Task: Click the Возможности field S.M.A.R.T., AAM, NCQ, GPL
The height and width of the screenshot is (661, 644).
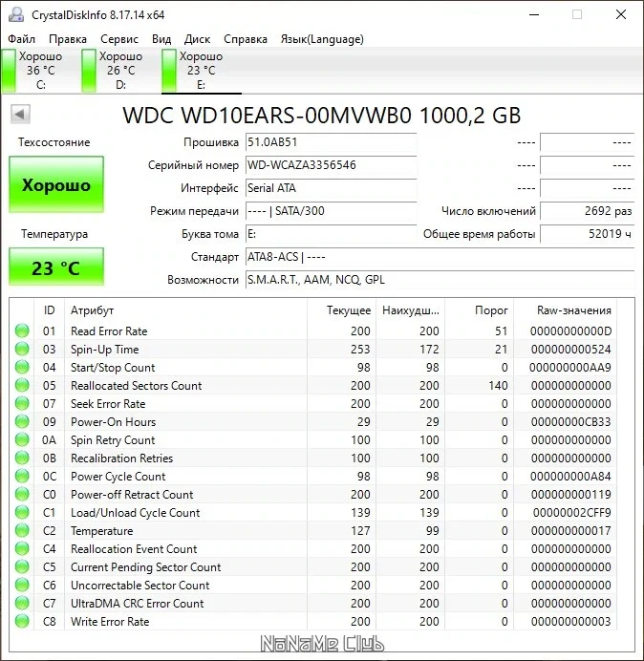Action: pyautogui.click(x=440, y=280)
